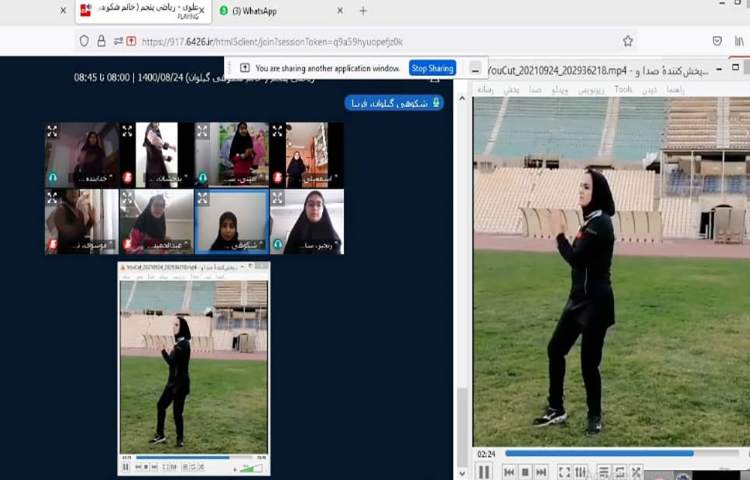This screenshot has width=750, height=480.
Task: Open VLC extended settings equalizer icon
Action: (581, 472)
